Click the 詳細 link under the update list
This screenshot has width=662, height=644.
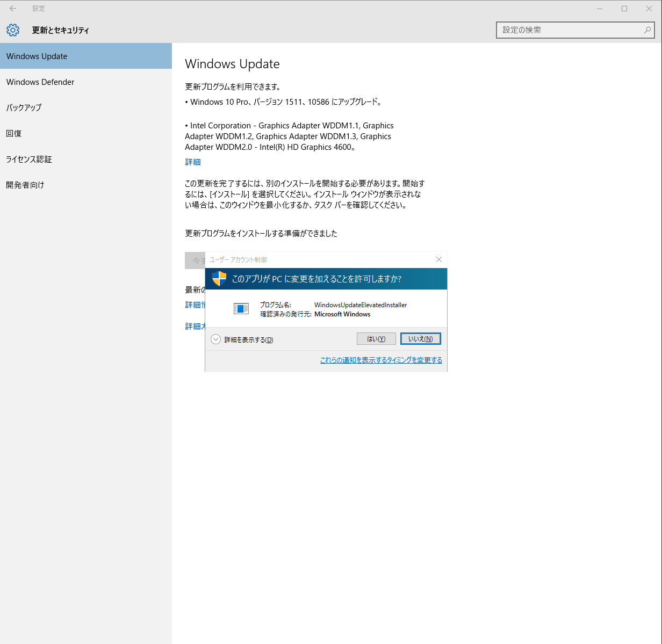coord(193,162)
